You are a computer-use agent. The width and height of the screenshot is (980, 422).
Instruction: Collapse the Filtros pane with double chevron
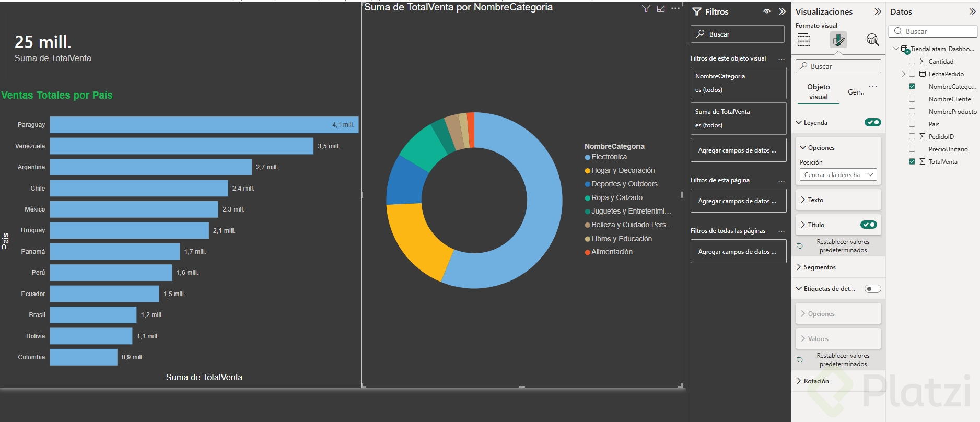point(782,11)
